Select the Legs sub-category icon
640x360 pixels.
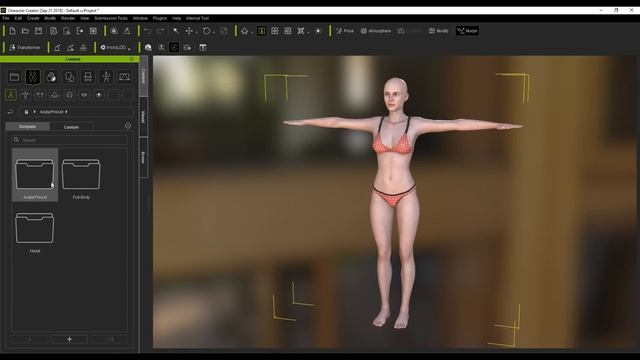point(40,95)
